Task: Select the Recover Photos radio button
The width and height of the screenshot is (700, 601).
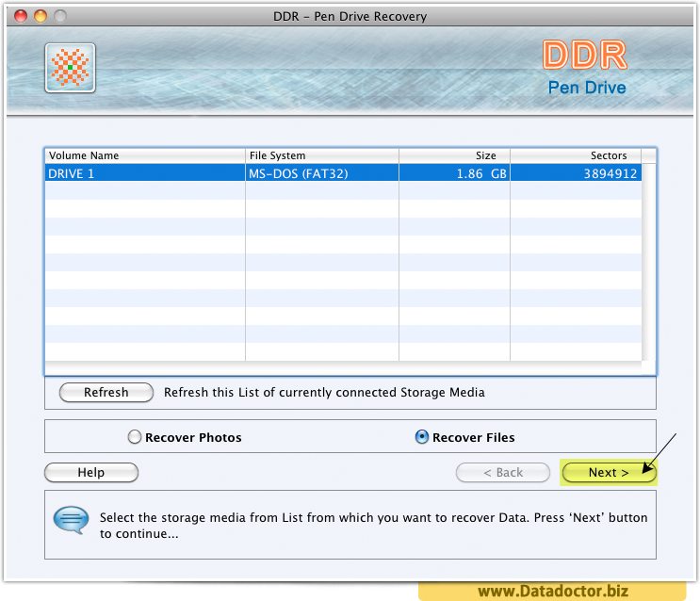Action: tap(135, 437)
